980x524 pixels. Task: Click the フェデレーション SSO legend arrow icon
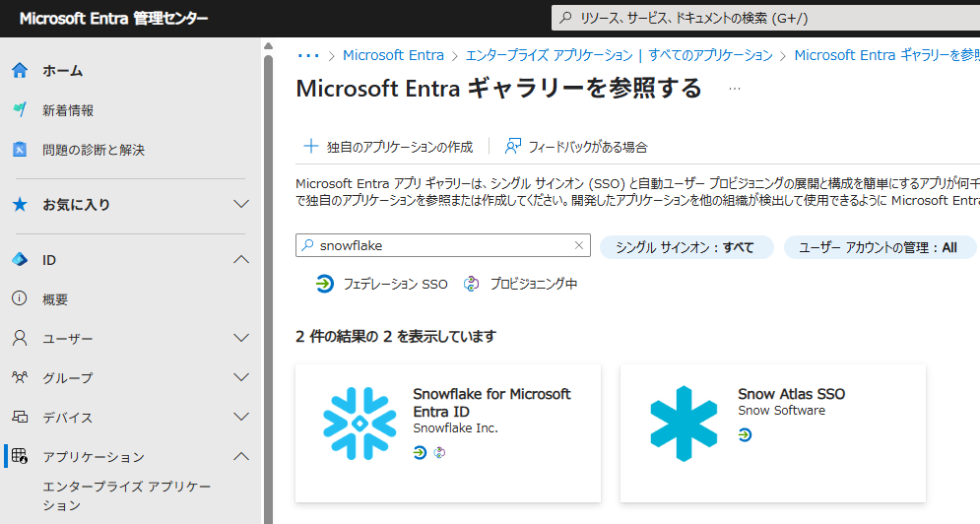click(324, 284)
